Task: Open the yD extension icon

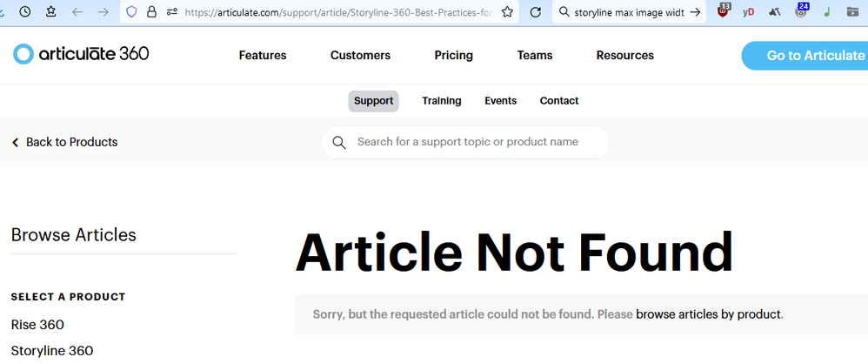Action: (749, 11)
